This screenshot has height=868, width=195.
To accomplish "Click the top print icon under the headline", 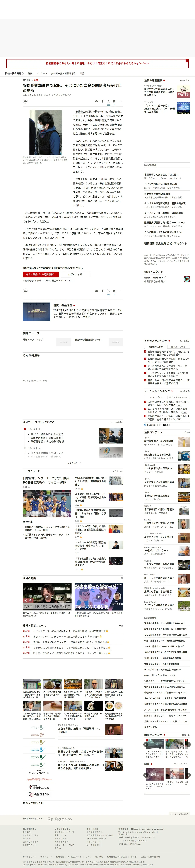I will (x=25, y=101).
